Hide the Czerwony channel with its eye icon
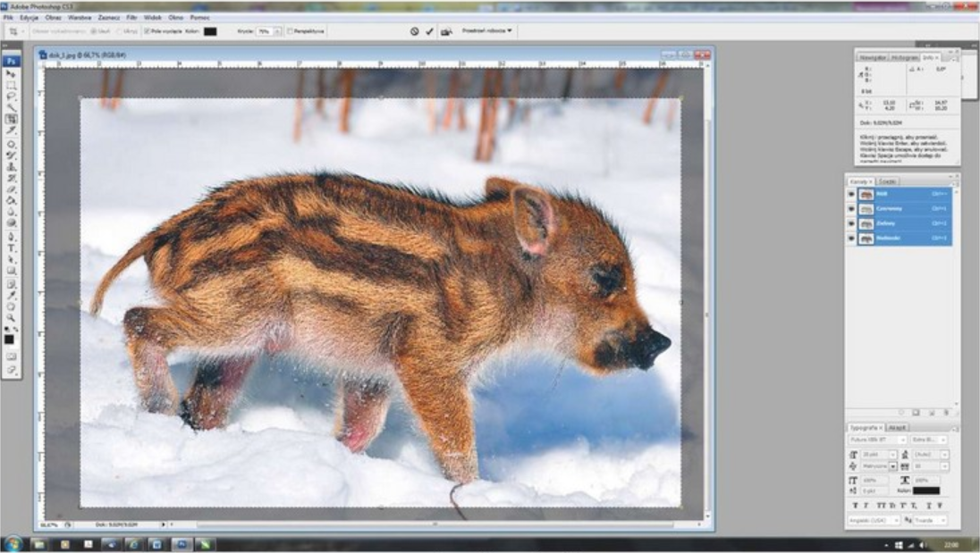This screenshot has height=553, width=980. (851, 208)
